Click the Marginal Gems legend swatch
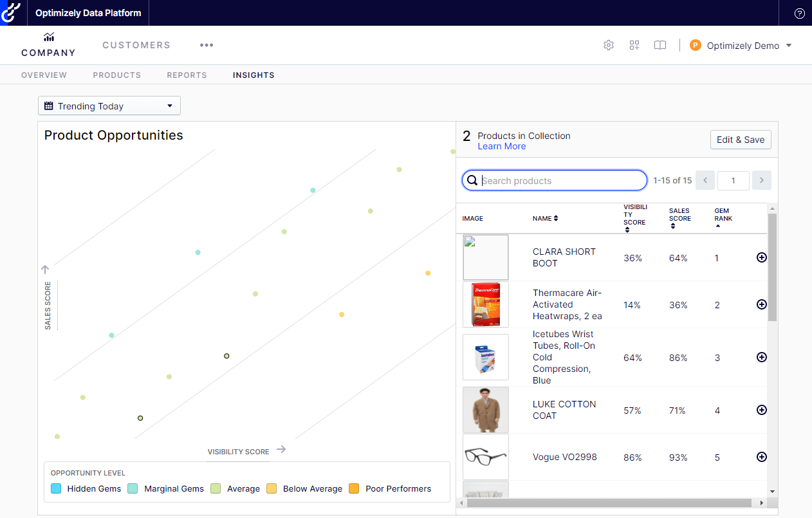This screenshot has width=812, height=518. point(133,488)
